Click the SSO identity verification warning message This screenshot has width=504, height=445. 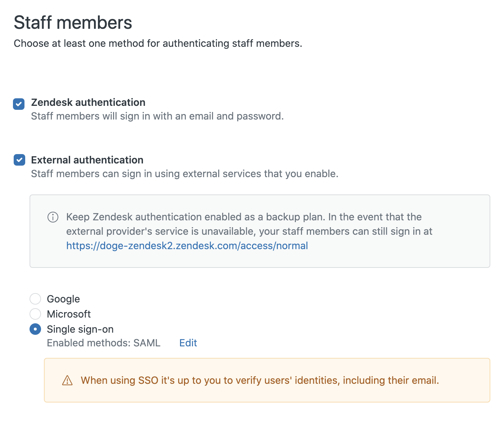260,380
